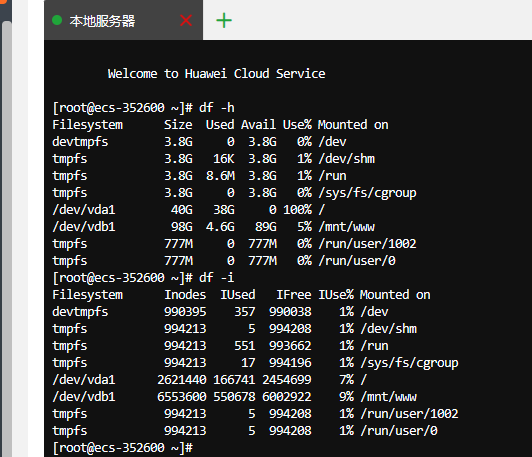Click the Avail column header
Screen dimensions: 532x457
[259, 125]
